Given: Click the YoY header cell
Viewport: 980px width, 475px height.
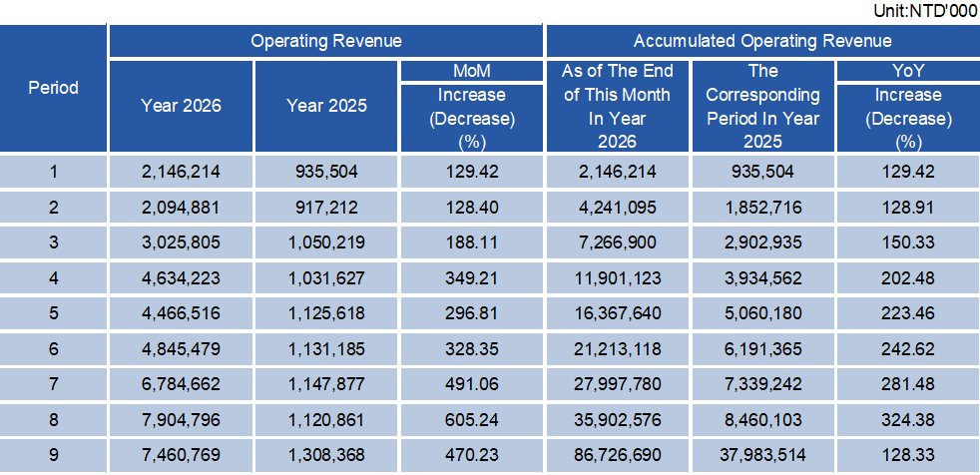Looking at the screenshot, I should point(908,71).
